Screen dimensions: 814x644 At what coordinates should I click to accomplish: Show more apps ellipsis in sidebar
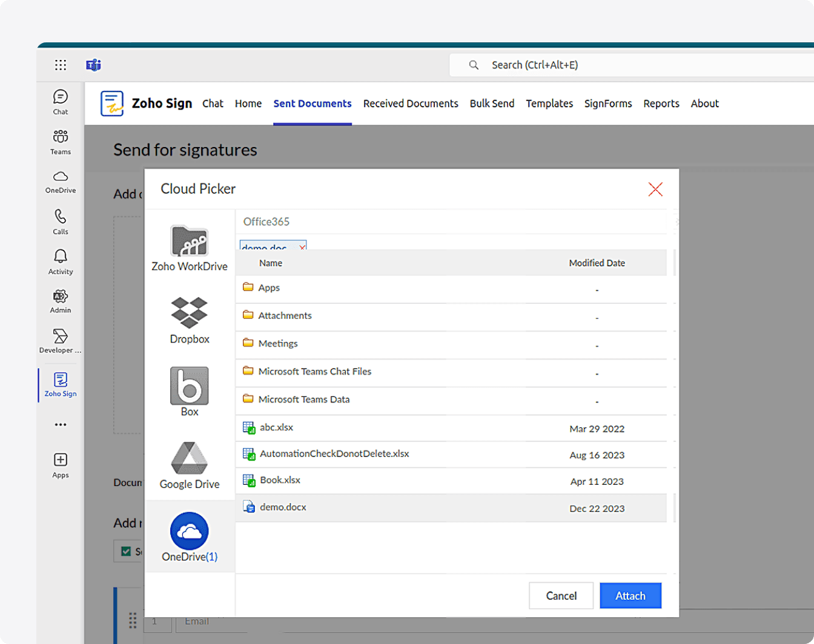[x=61, y=425]
